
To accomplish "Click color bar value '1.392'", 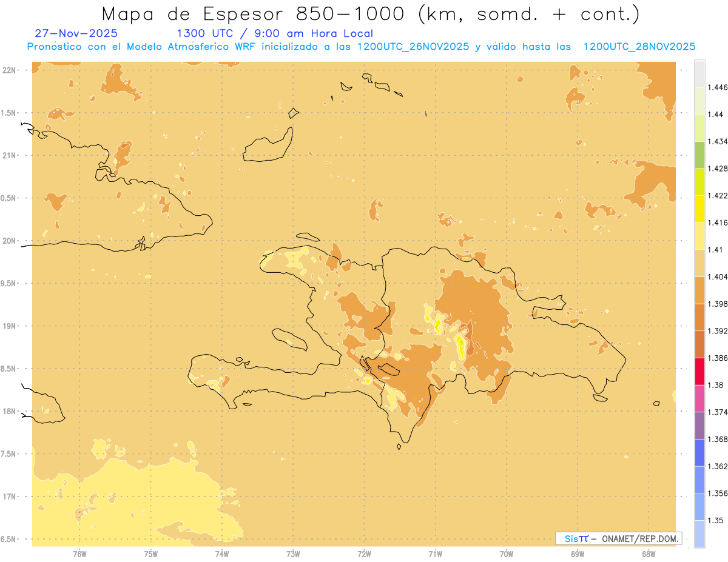I will point(718,331).
